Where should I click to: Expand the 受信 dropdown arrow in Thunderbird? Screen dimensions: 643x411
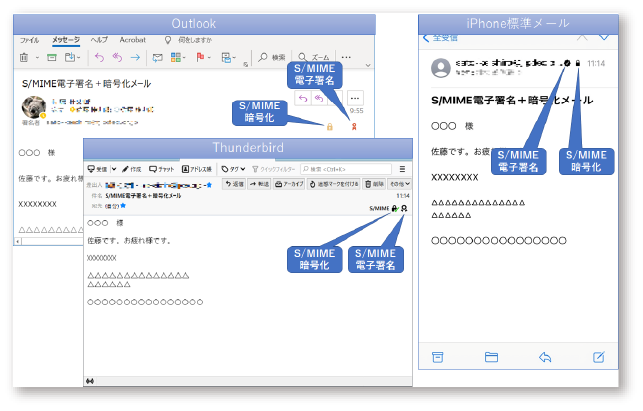pos(114,169)
